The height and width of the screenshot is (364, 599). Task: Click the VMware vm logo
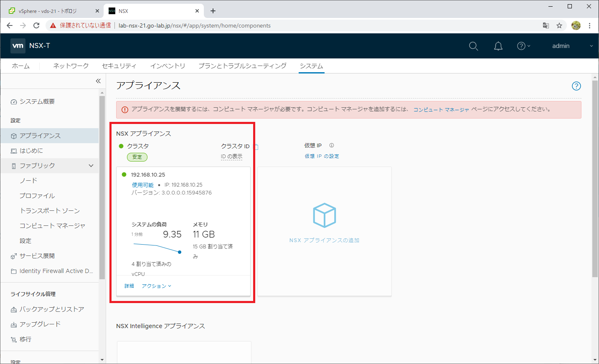tap(18, 45)
